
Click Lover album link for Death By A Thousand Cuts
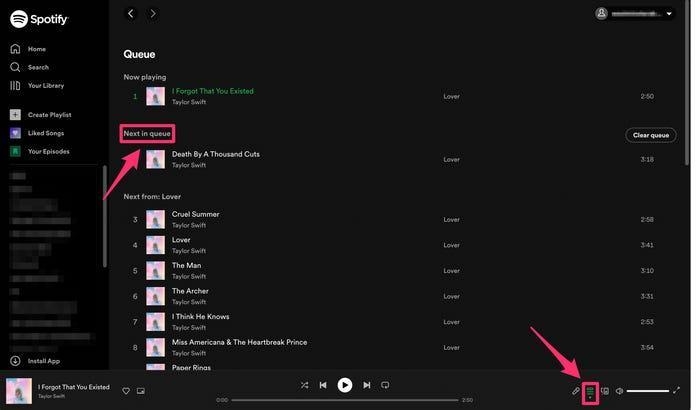pos(451,159)
